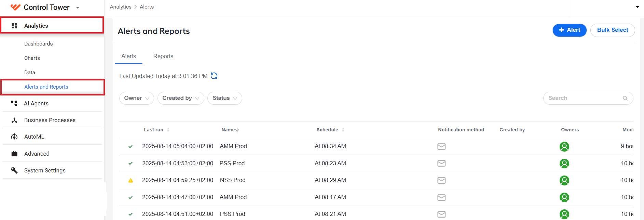Sort by the Last run column
Screen dimensions: 644x220
(157, 130)
